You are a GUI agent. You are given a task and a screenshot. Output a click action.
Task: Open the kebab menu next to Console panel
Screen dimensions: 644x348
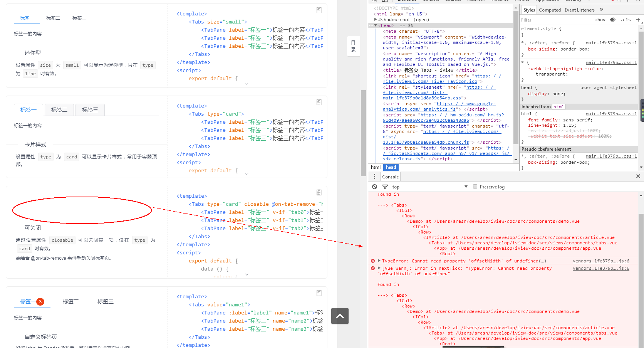coord(374,176)
